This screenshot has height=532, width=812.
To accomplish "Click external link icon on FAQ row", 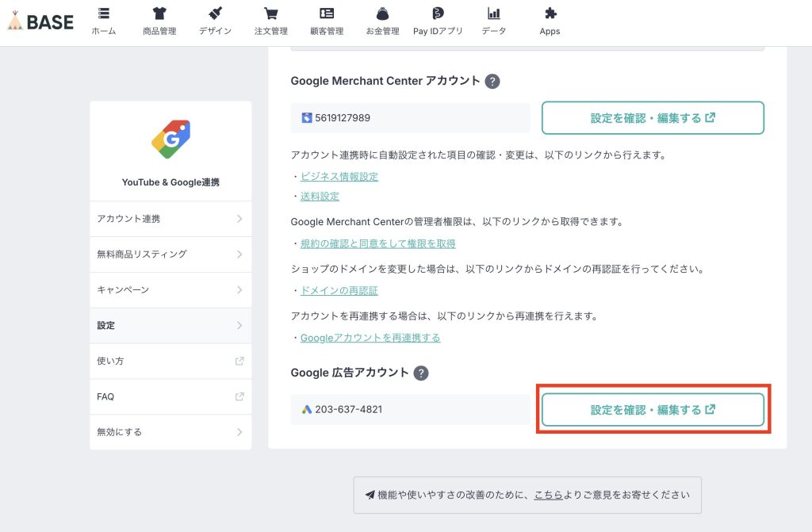I will 239,396.
